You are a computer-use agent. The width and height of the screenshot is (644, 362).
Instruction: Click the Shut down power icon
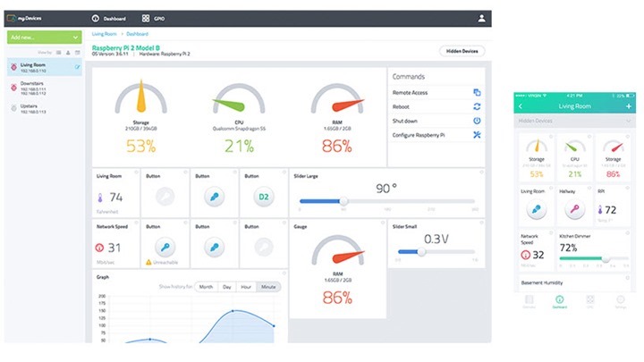click(x=477, y=121)
